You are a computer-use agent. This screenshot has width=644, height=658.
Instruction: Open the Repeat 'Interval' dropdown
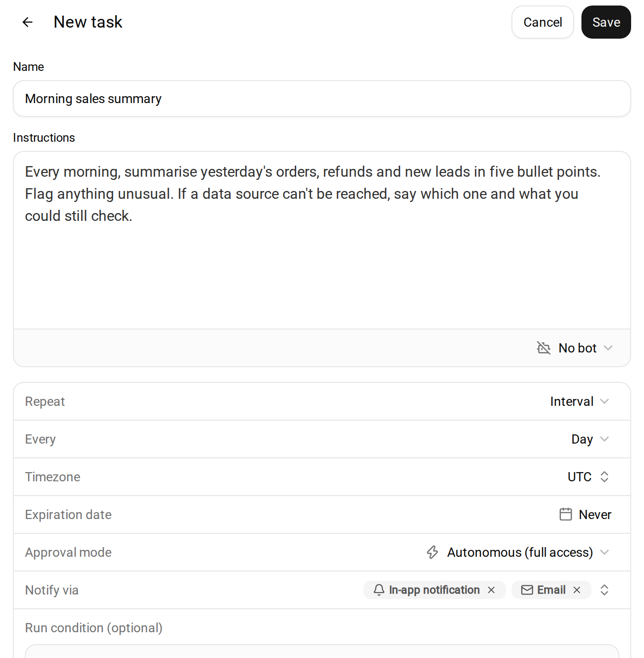(580, 401)
